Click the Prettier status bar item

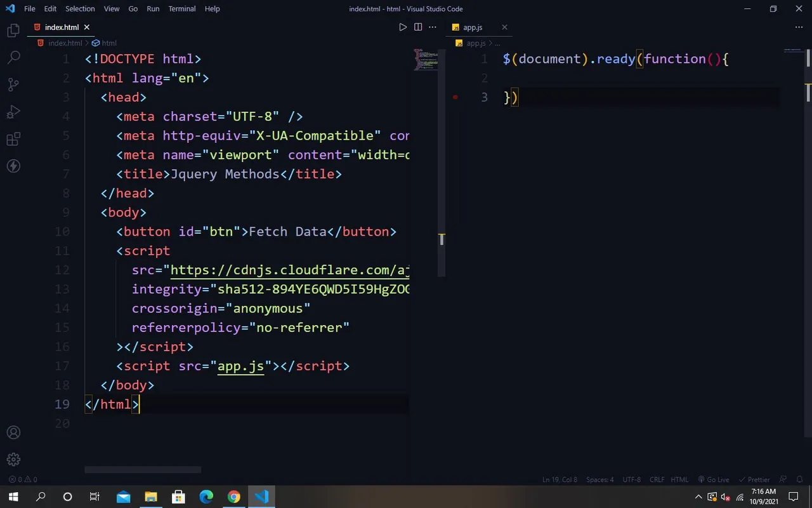(x=754, y=479)
